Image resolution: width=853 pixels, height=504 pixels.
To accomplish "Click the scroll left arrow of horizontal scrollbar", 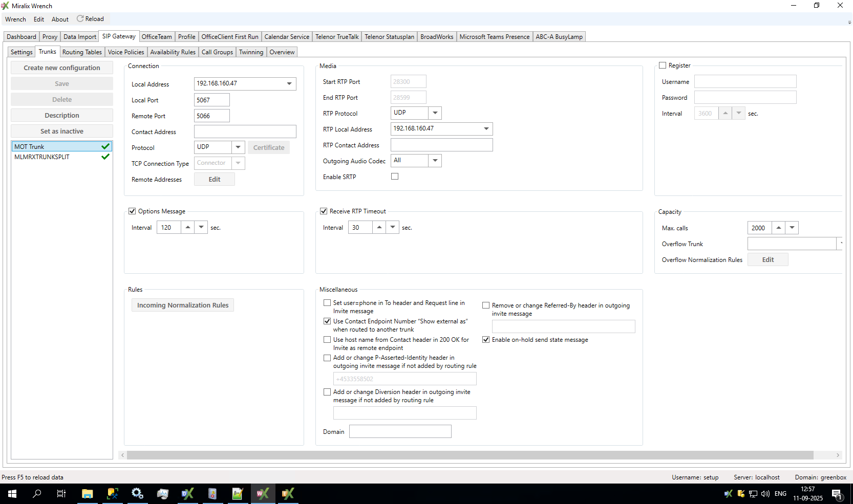I will 122,455.
